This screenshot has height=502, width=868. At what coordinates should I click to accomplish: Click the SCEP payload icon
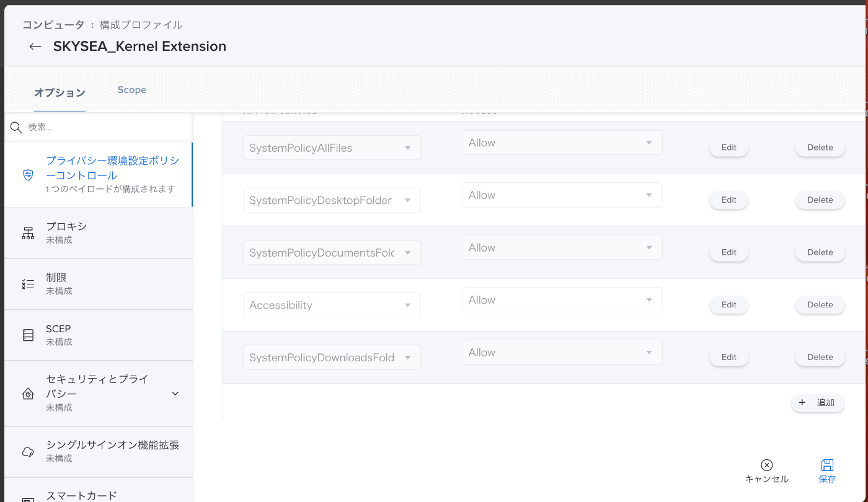(28, 335)
